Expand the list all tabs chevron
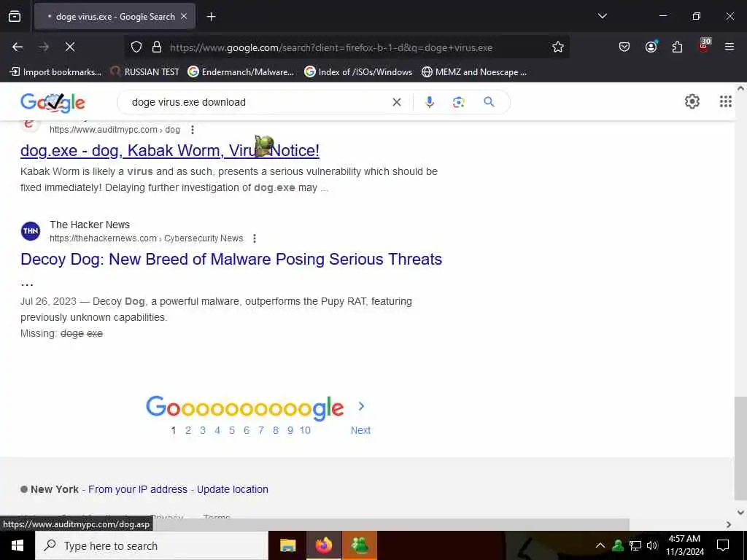The image size is (747, 560). coord(602,16)
